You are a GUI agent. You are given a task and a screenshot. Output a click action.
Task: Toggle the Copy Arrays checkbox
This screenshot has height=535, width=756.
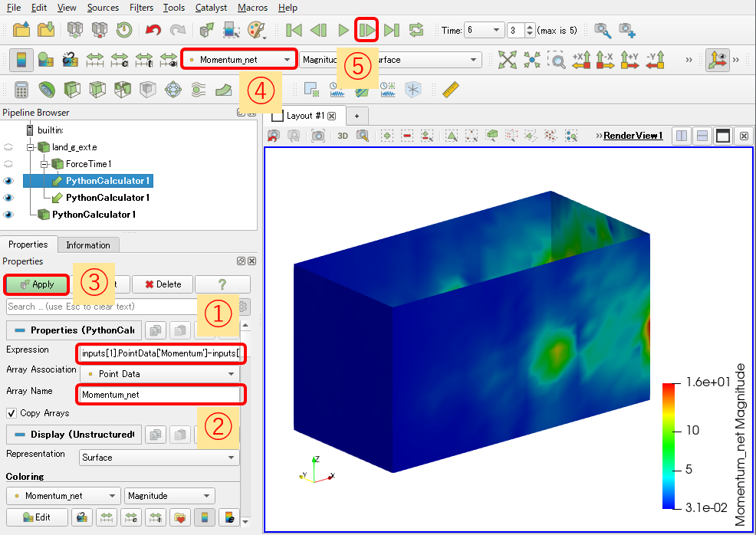11,413
